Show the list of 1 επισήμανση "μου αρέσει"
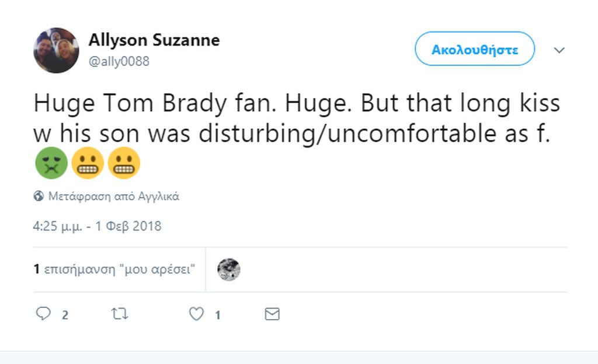 pyautogui.click(x=114, y=269)
